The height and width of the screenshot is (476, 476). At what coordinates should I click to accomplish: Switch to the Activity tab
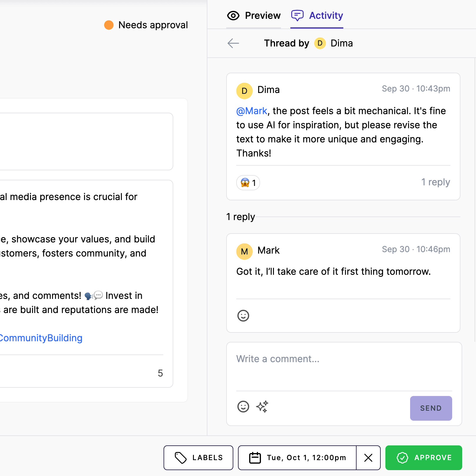tap(317, 16)
